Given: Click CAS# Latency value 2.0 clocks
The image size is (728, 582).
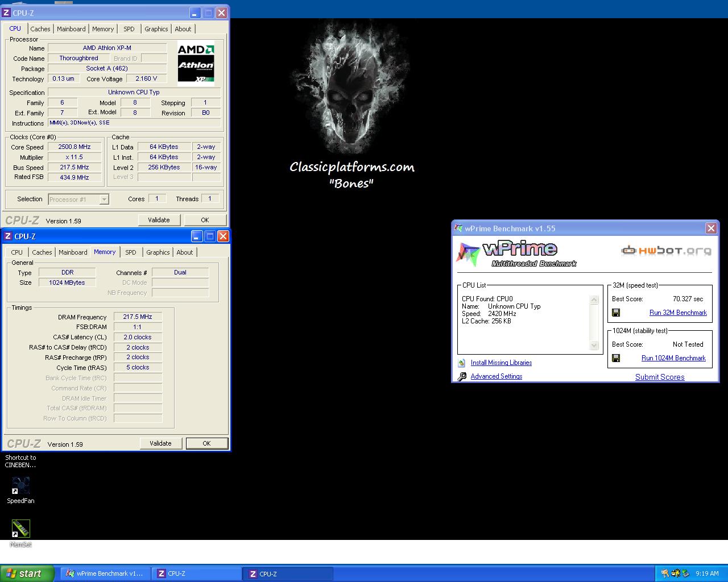Looking at the screenshot, I should tap(138, 337).
